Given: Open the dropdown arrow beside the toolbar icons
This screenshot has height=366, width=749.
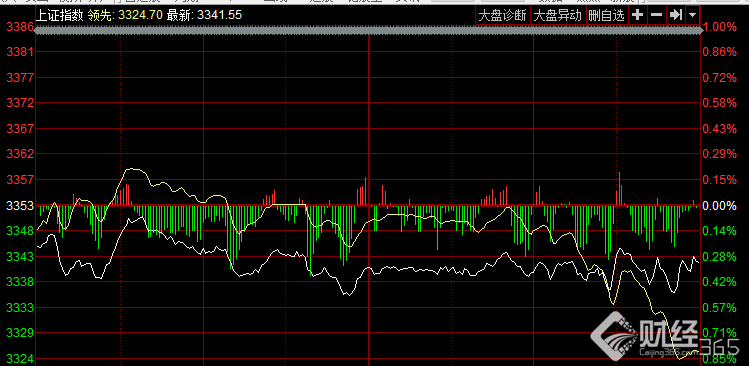Looking at the screenshot, I should tap(693, 15).
